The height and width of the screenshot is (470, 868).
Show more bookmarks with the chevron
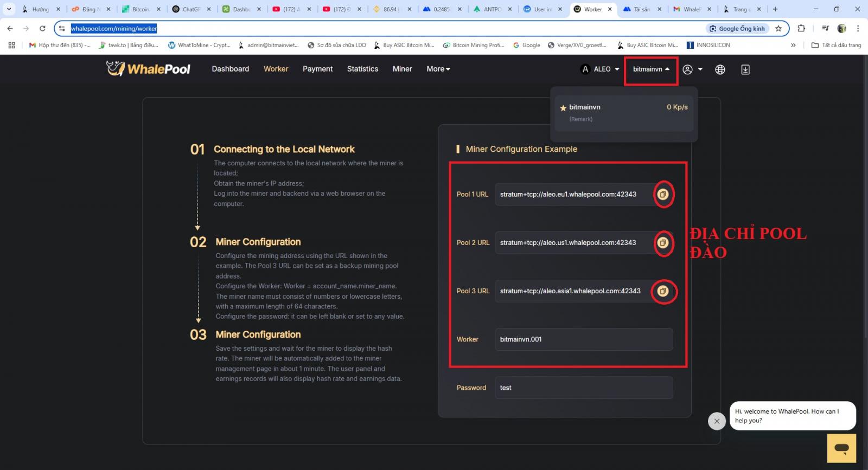pos(793,45)
